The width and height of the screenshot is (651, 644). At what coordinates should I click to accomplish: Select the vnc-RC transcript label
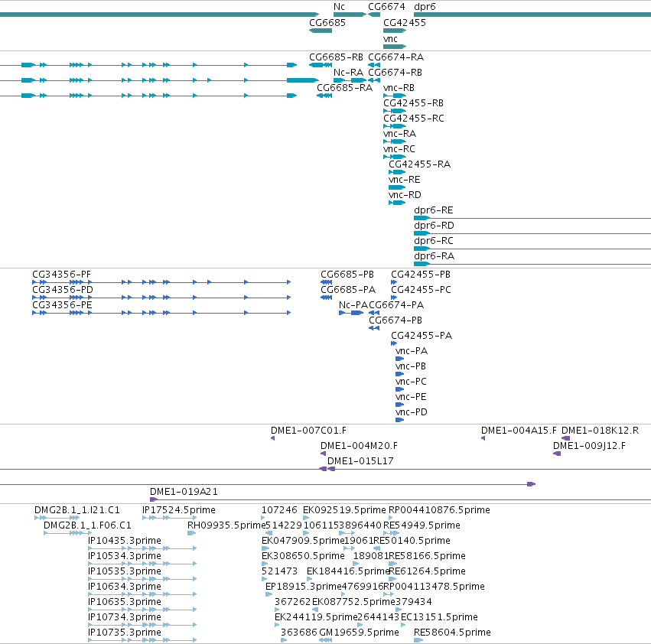[399, 149]
